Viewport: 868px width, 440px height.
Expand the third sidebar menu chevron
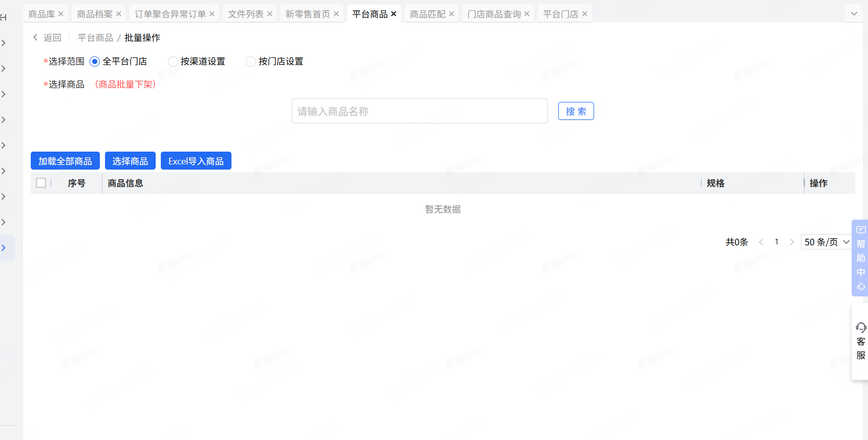click(4, 94)
